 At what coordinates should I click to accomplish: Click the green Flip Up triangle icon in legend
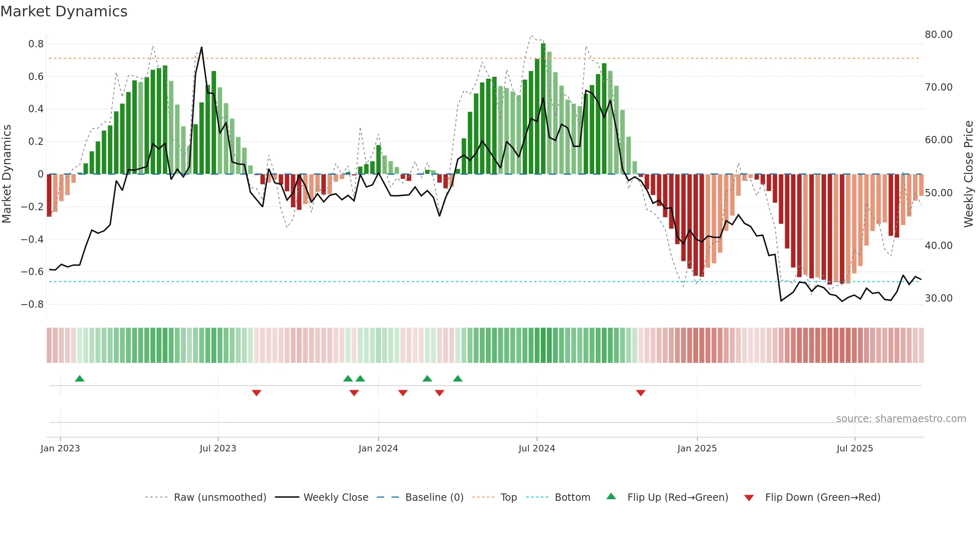click(x=611, y=496)
